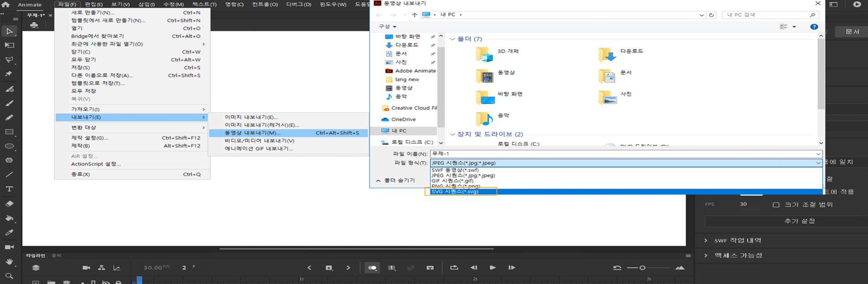The width and height of the screenshot is (868, 284).
Task: Select the Text tool
Action: (x=9, y=189)
